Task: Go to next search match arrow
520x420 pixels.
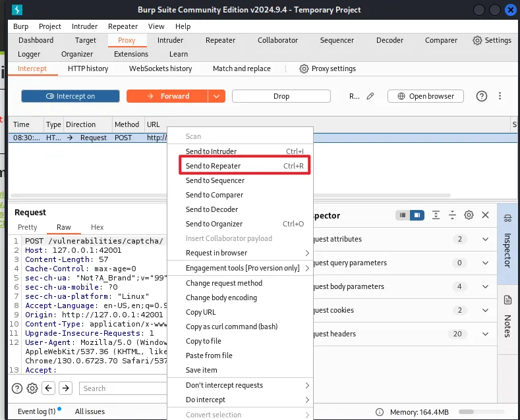Action: pyautogui.click(x=66, y=388)
